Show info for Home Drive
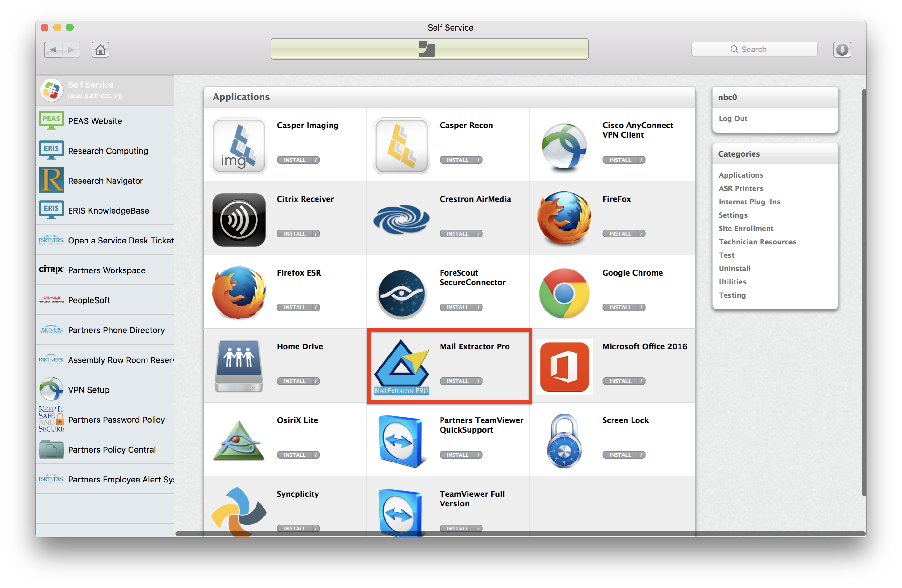The height and width of the screenshot is (588, 902). tap(316, 381)
